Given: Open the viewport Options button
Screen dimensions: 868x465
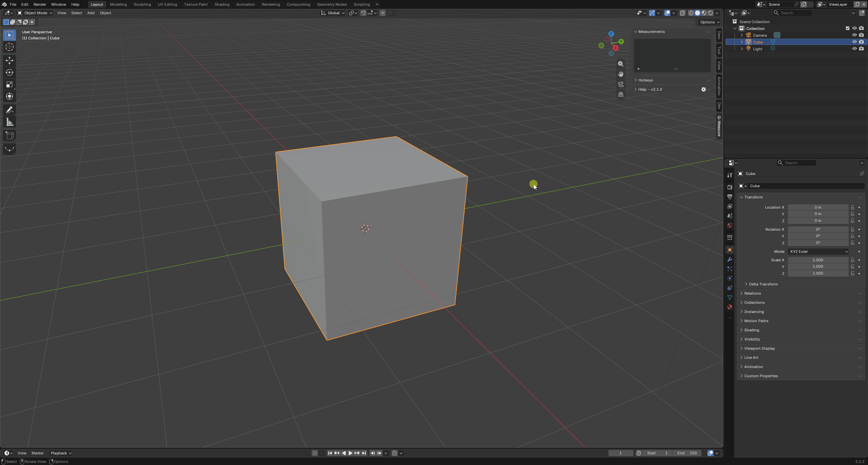Looking at the screenshot, I should 710,22.
